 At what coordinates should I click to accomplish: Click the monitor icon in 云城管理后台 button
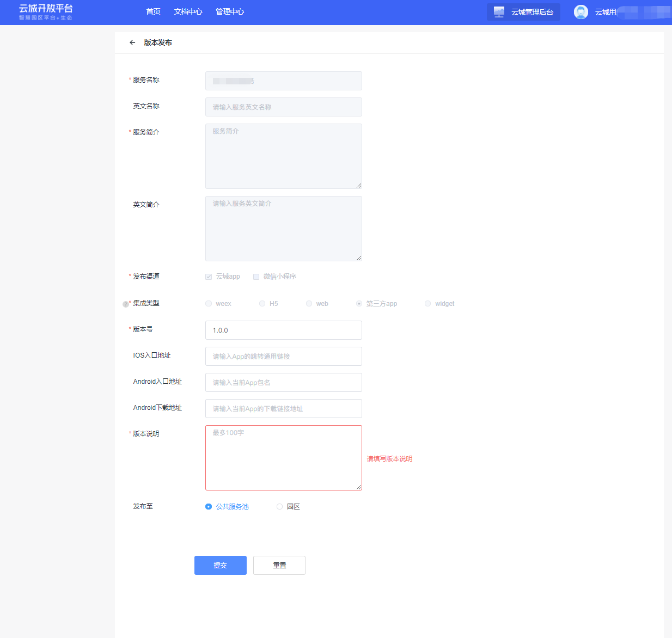(499, 12)
